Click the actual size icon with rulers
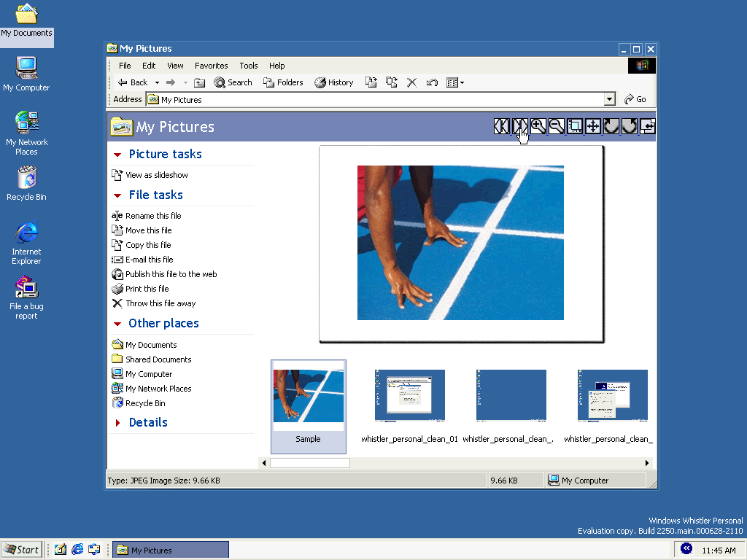The image size is (747, 560). (x=575, y=126)
